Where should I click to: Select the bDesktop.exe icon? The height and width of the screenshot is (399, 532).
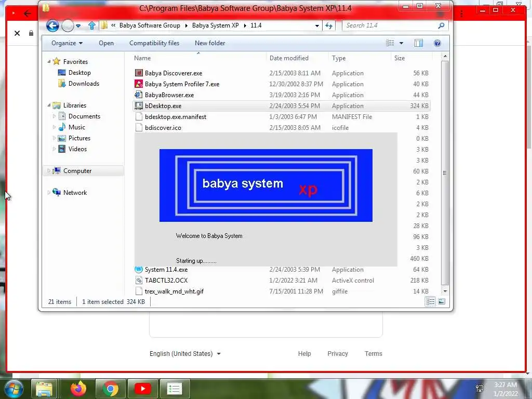click(x=139, y=105)
